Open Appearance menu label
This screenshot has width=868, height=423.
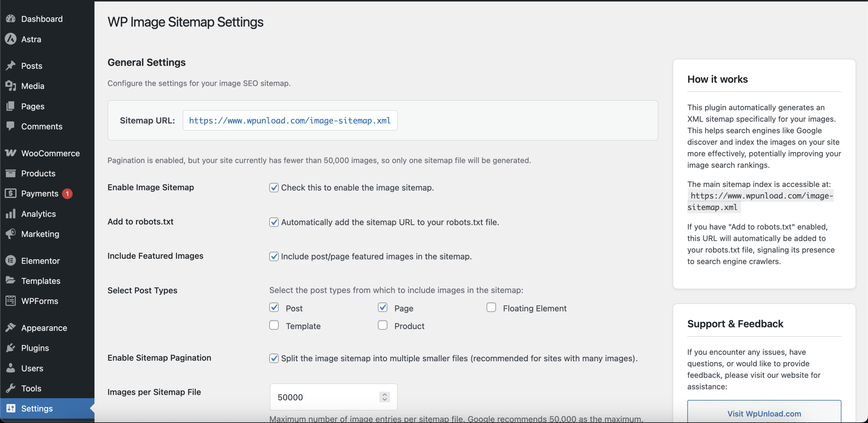coord(44,328)
